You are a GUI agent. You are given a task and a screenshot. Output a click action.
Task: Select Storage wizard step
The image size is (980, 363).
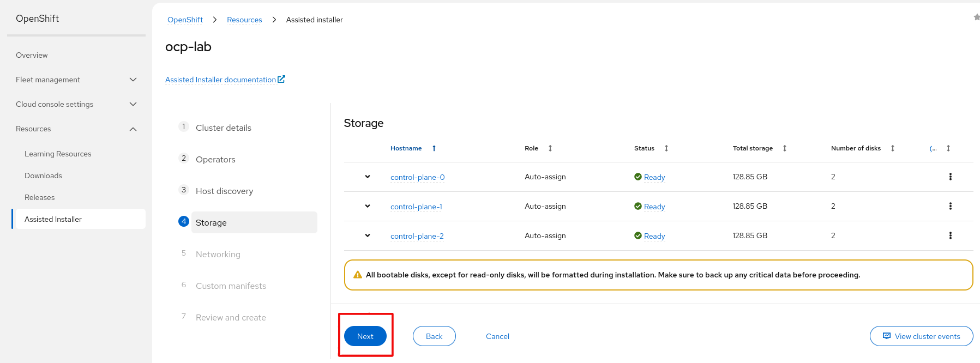(254, 222)
